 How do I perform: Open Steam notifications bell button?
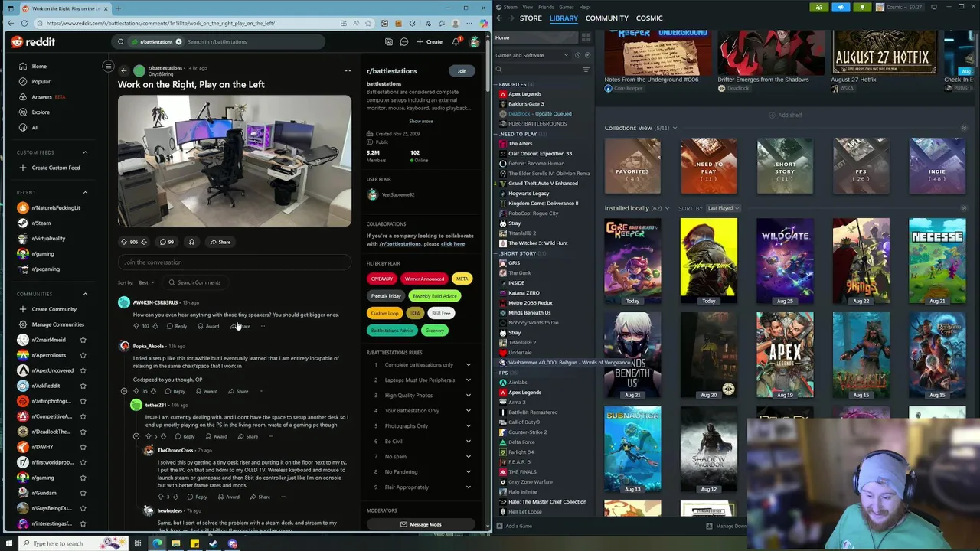(862, 7)
